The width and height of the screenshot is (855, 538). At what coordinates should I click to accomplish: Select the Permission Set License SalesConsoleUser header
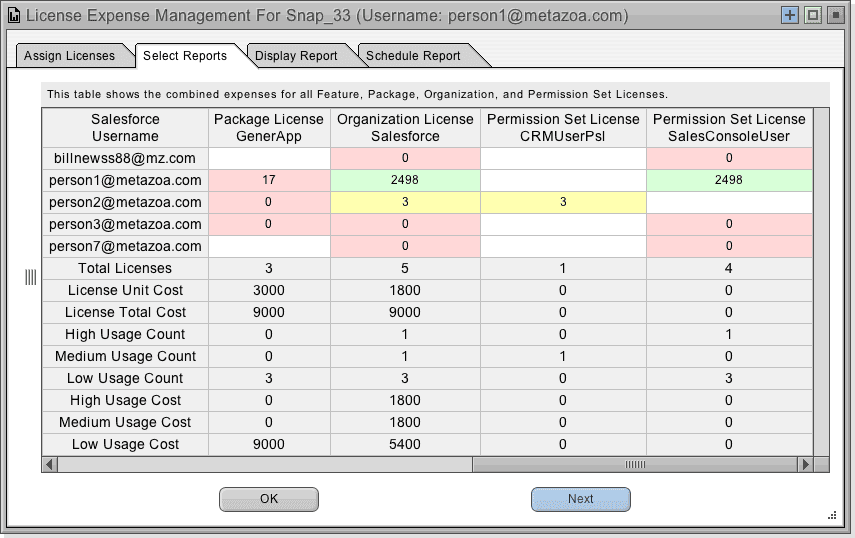tap(729, 128)
